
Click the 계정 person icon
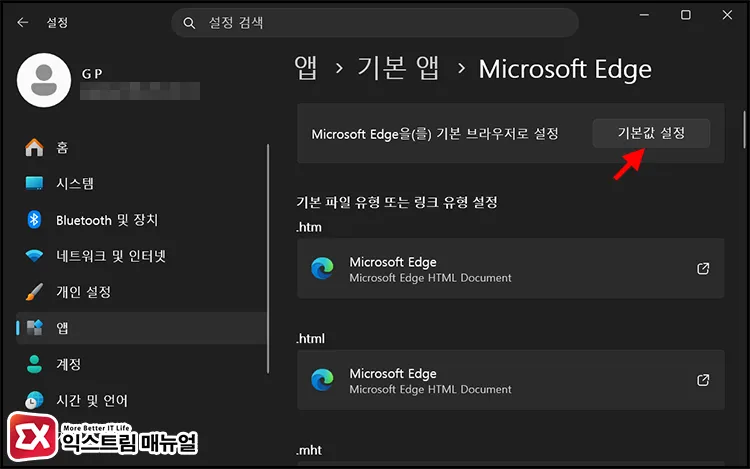(x=34, y=364)
